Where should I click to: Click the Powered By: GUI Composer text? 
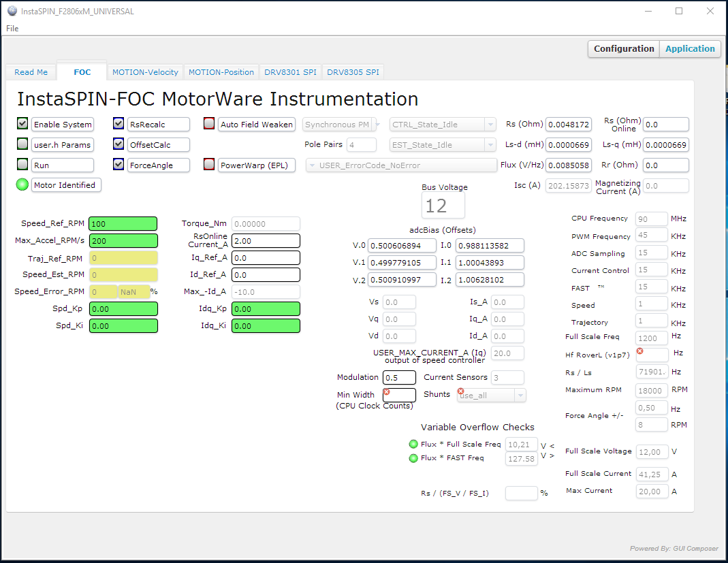[674, 548]
